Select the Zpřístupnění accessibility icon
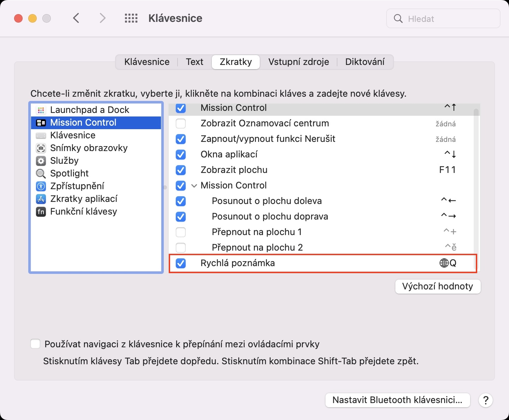This screenshot has height=420, width=509. (x=41, y=186)
